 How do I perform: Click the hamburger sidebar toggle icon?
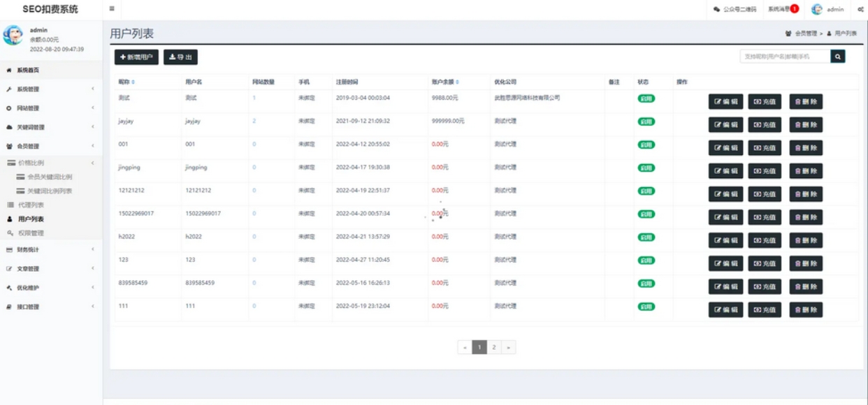[x=112, y=9]
